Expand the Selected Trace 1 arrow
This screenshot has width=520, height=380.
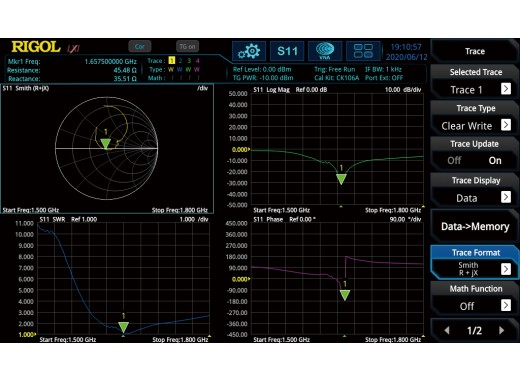[506, 89]
